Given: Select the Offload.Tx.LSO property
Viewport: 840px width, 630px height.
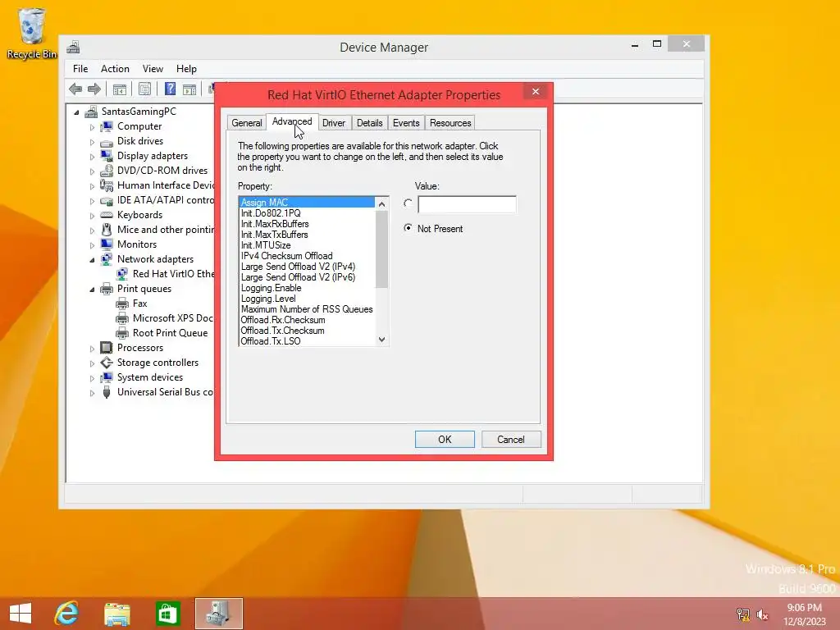Looking at the screenshot, I should tap(307, 341).
